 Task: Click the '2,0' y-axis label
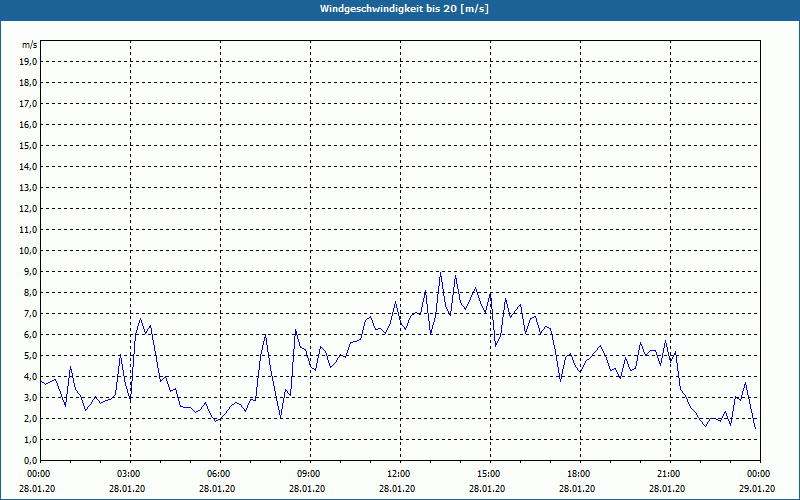coord(31,418)
